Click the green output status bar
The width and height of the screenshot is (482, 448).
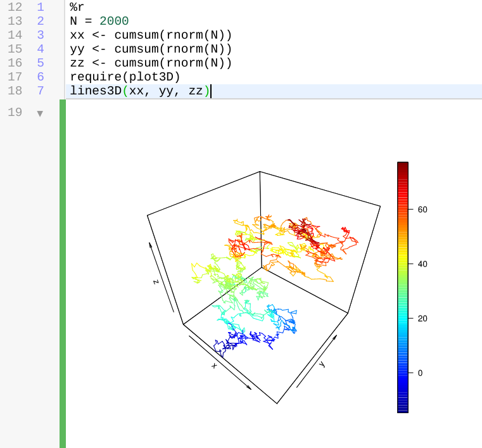point(63,274)
